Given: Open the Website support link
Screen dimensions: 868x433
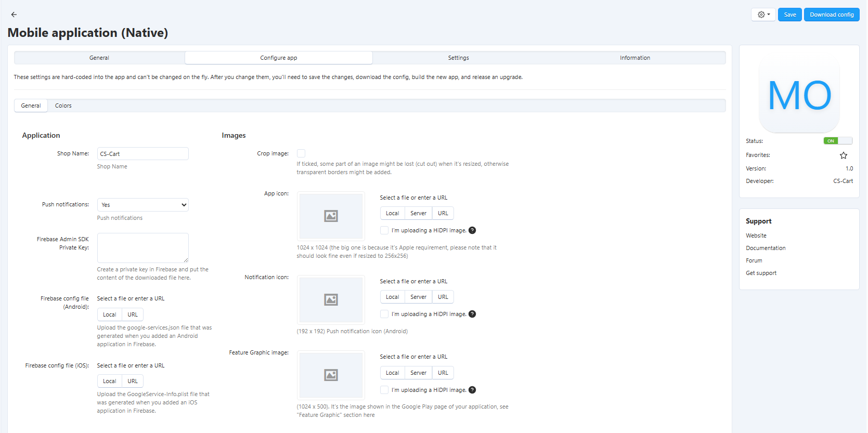Looking at the screenshot, I should 756,235.
